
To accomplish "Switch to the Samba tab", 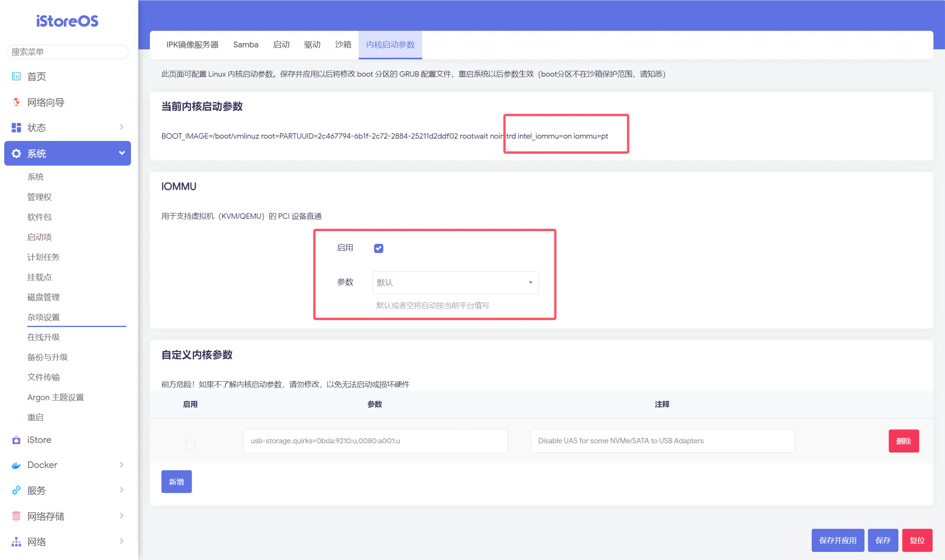I will (245, 45).
